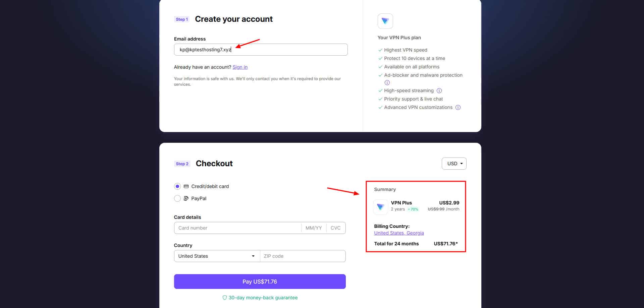644x308 pixels.
Task: Show info tooltip for High-speed streaming
Action: [x=439, y=90]
